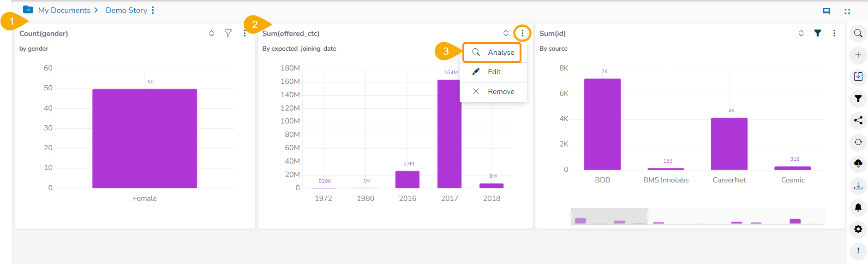The width and height of the screenshot is (868, 264).
Task: Open the notification bell icon
Action: coord(858,207)
